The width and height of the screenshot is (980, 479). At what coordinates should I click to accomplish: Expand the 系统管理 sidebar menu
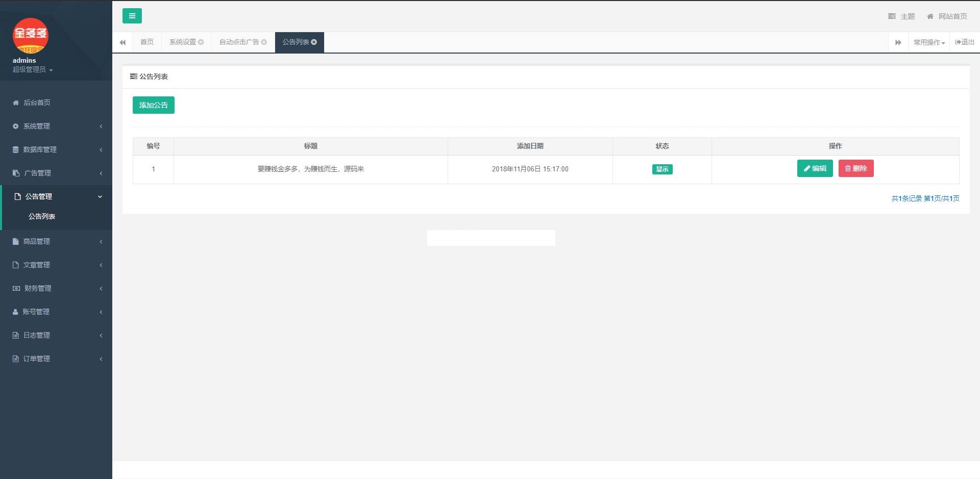(x=56, y=126)
